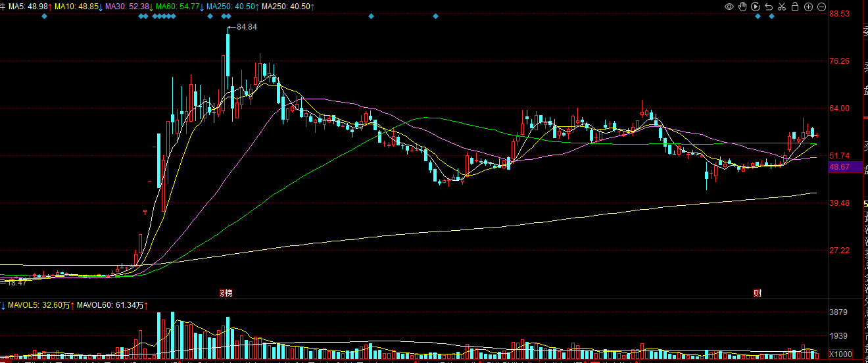This screenshot has height=363, width=868.
Task: Start chart replay with play icon
Action: coord(756,7)
